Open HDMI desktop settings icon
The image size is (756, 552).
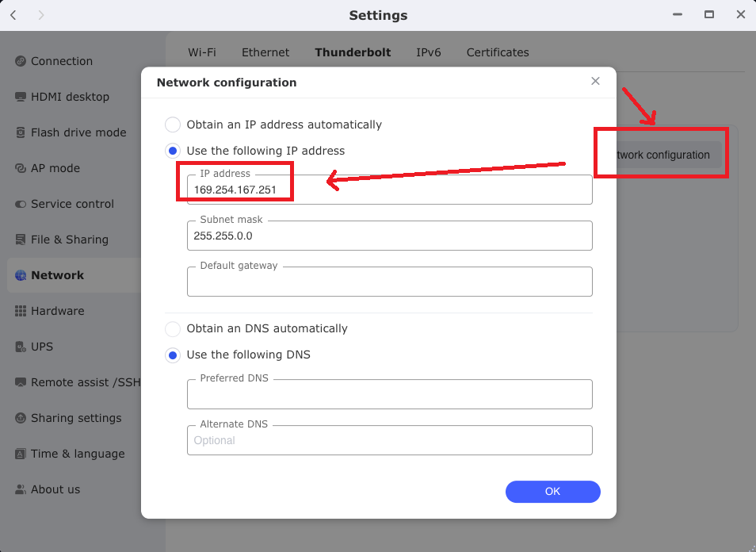click(x=21, y=97)
